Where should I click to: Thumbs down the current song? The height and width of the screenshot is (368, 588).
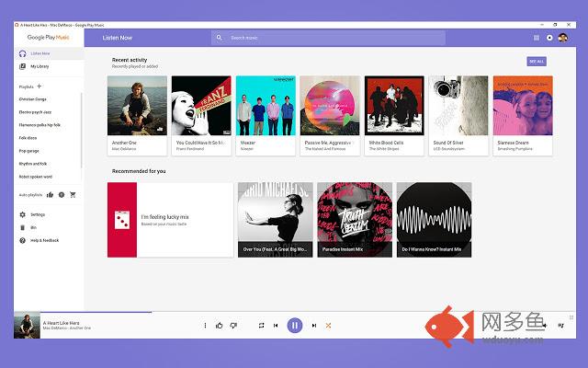pyautogui.click(x=233, y=326)
